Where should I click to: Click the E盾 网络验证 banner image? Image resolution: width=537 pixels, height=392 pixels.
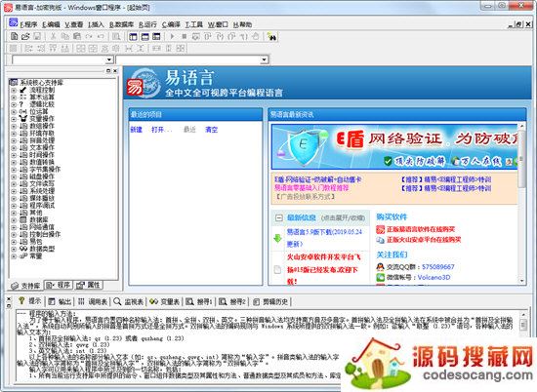(394, 147)
